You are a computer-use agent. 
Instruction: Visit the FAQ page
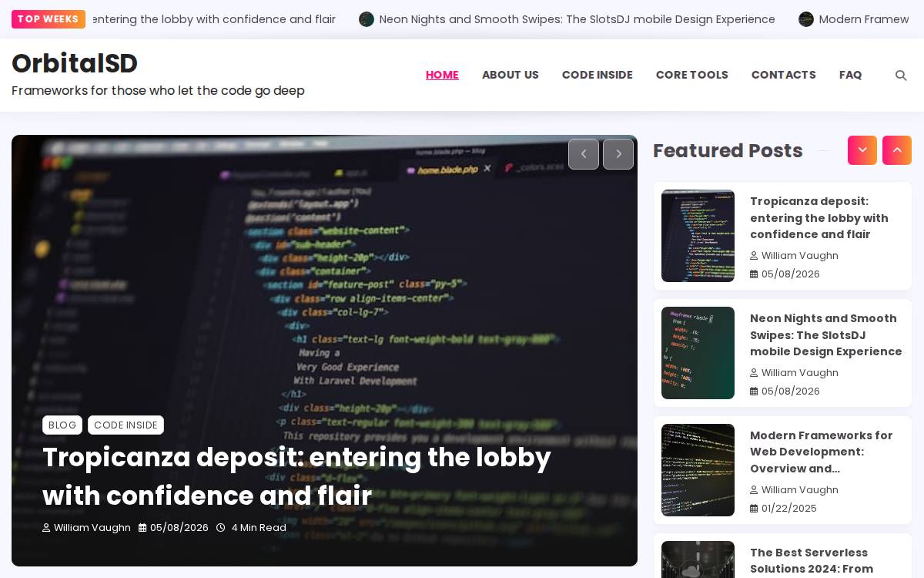coord(851,75)
